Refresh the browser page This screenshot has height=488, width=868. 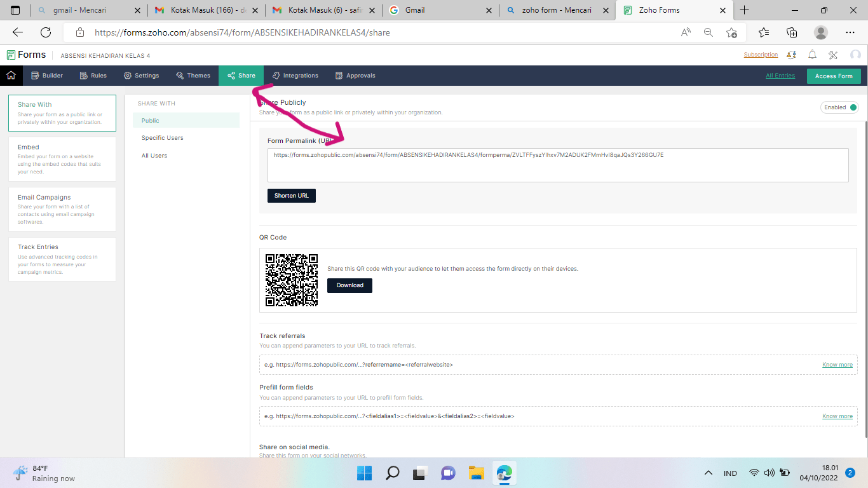[46, 32]
